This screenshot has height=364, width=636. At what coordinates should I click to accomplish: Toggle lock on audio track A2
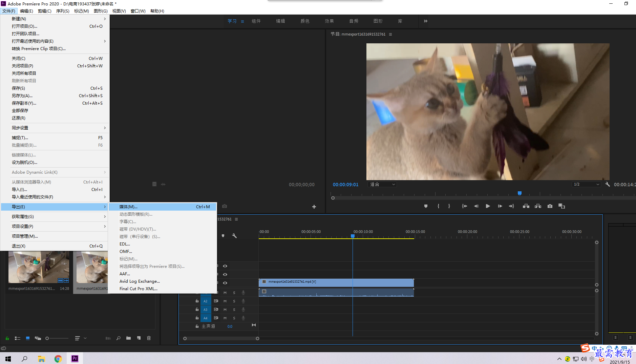tap(197, 301)
